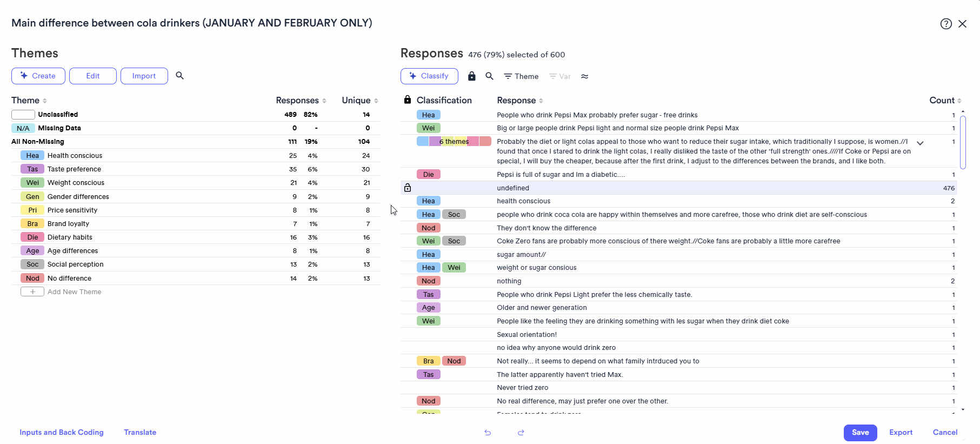Open search in the Responses toolbar
Screen dimensions: 980x444
[x=489, y=76]
